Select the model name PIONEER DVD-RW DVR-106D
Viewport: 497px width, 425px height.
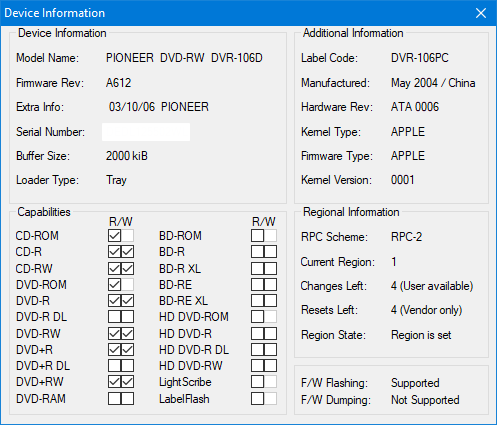(x=184, y=58)
